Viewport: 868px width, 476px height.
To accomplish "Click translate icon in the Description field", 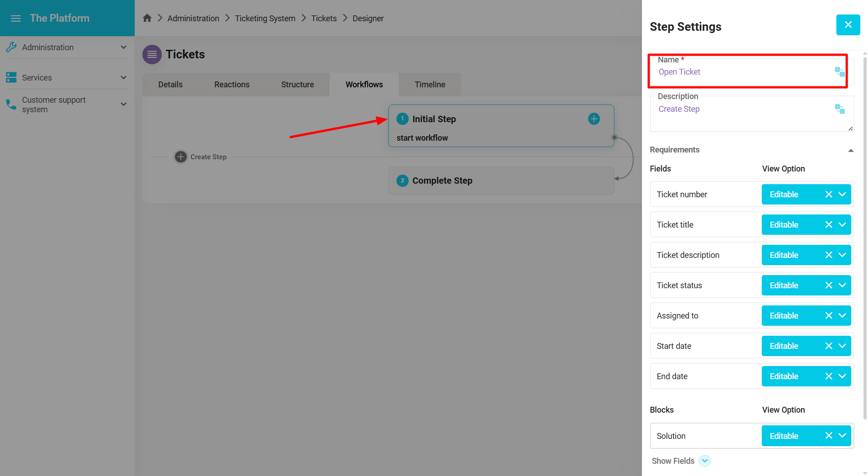I will click(840, 109).
